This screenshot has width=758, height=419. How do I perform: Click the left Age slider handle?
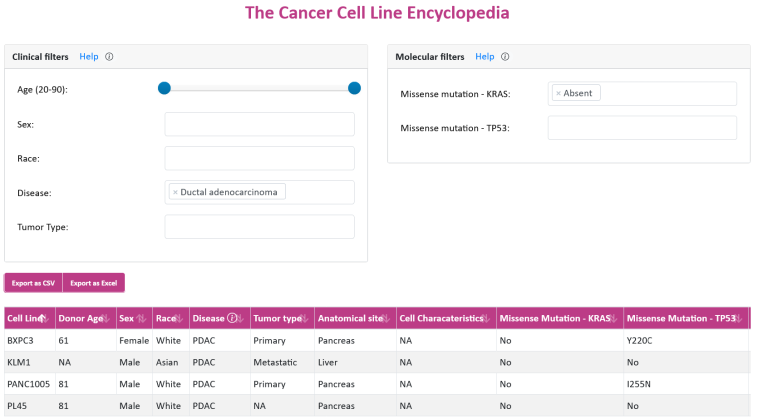(x=164, y=88)
